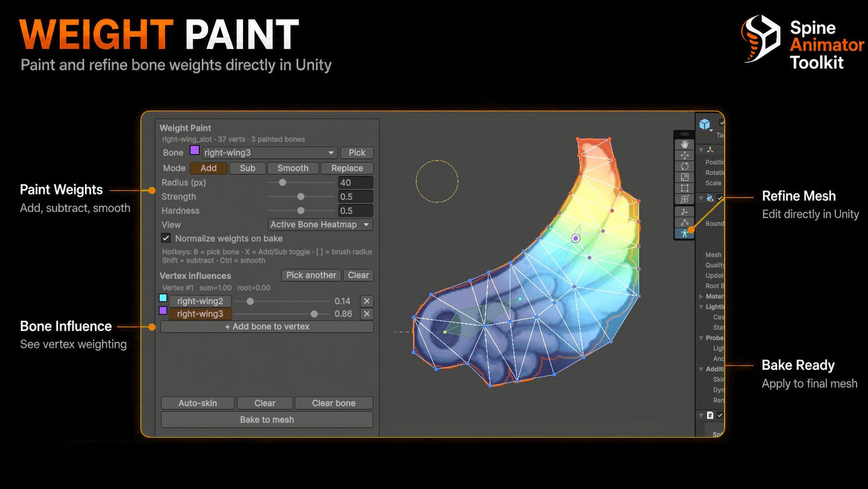Click the blue cube GameObject icon
The height and width of the screenshot is (489, 868).
[x=704, y=124]
